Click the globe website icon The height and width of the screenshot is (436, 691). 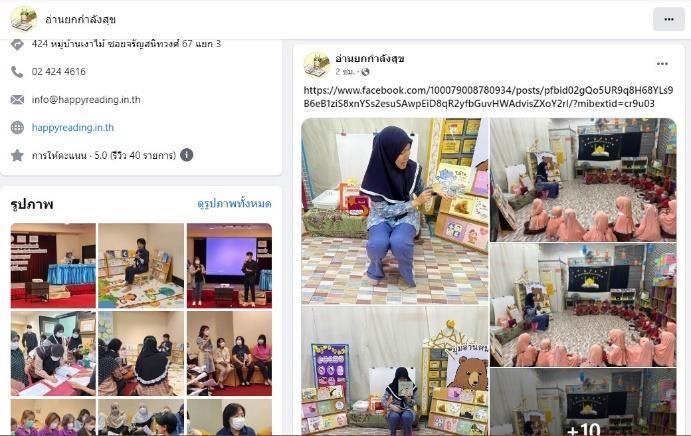pos(17,127)
